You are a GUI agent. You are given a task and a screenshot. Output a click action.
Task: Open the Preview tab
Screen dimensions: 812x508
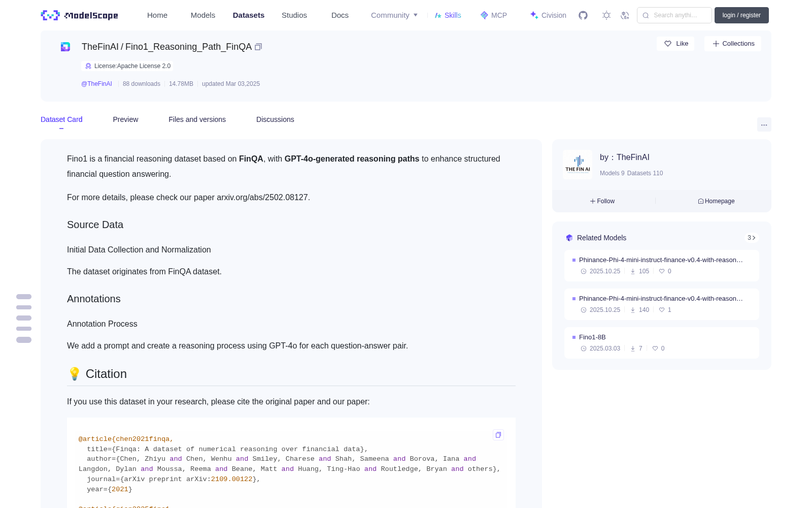pyautogui.click(x=125, y=119)
